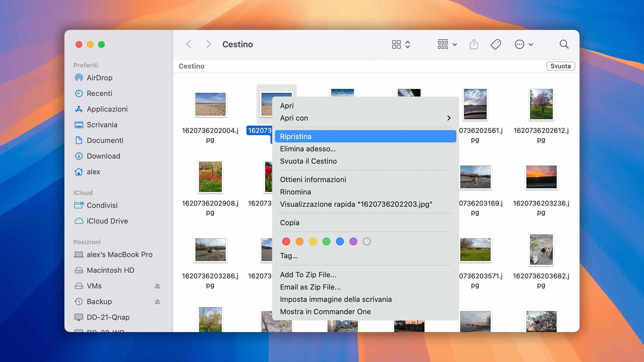Click Recenti in the sidebar
Screen dimensions: 644x362
pos(99,93)
